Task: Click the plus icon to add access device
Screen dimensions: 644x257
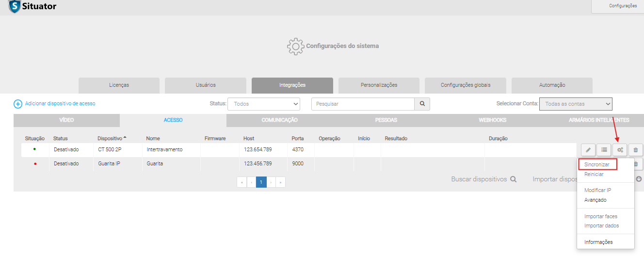Action: (x=18, y=104)
